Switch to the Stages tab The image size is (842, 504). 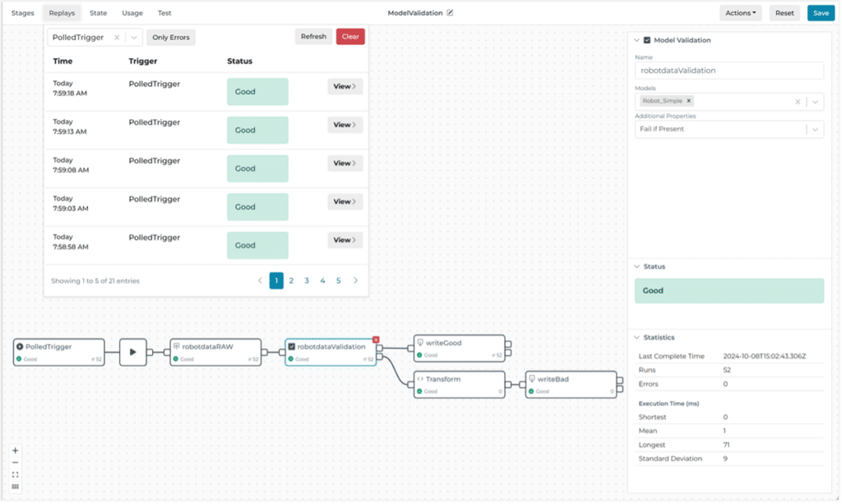(23, 13)
